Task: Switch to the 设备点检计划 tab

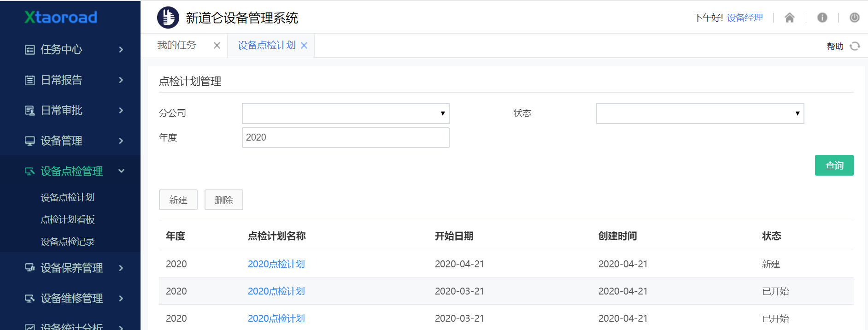Action: [267, 45]
